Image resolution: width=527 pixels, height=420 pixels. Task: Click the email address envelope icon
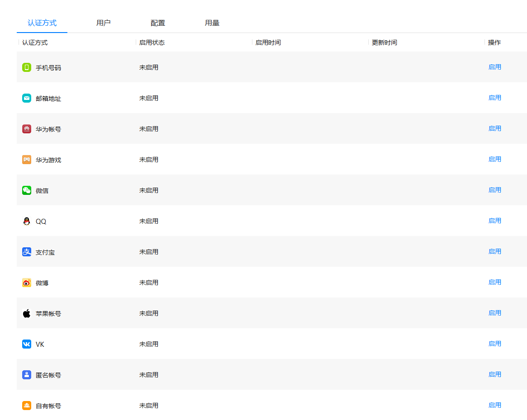pyautogui.click(x=27, y=98)
